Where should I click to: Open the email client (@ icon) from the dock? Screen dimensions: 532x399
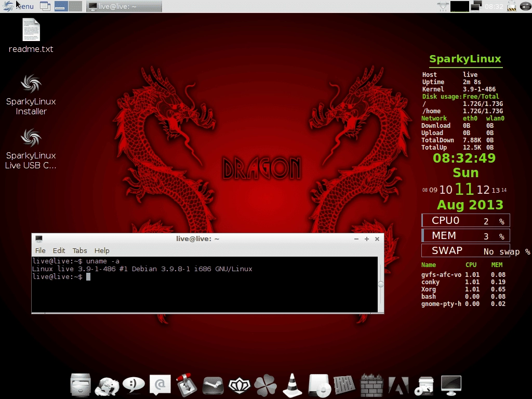coord(159,384)
